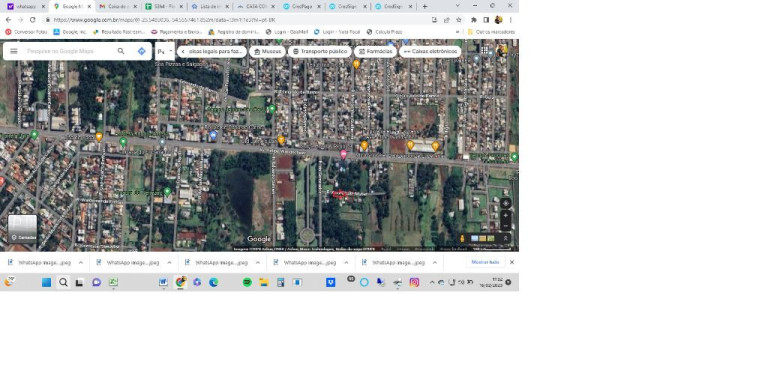Open Registro de domíni bookmark

coord(234,32)
